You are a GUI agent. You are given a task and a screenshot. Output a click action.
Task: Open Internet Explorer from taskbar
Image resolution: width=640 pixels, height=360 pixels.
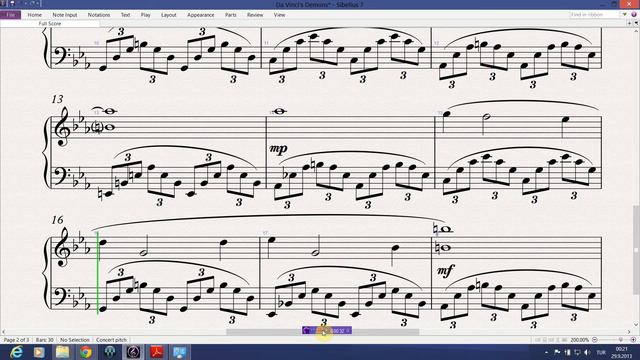click(16, 352)
